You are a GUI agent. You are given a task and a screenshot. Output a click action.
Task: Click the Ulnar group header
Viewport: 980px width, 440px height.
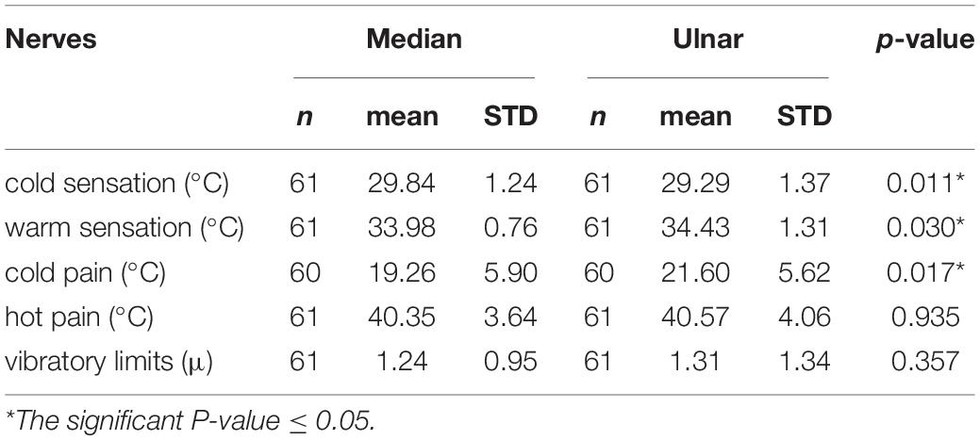coord(707,40)
